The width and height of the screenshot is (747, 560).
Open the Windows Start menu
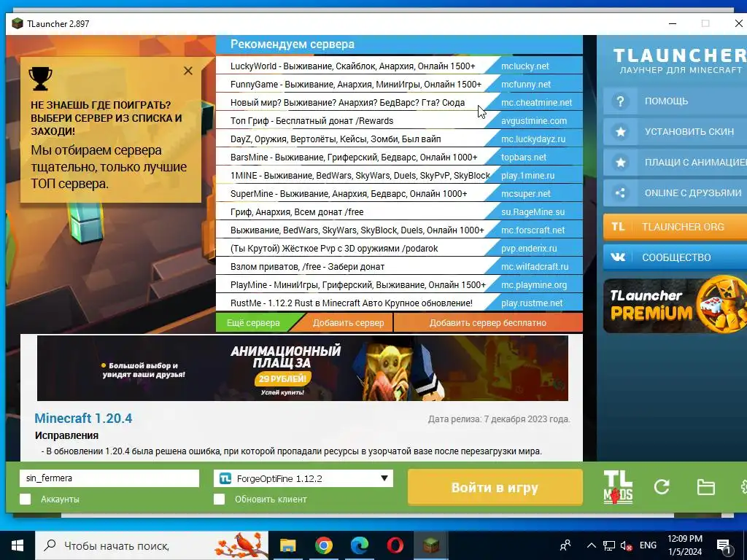(x=18, y=545)
